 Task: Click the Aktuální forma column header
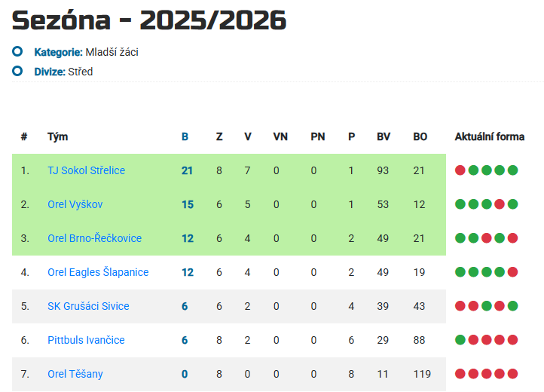click(489, 137)
